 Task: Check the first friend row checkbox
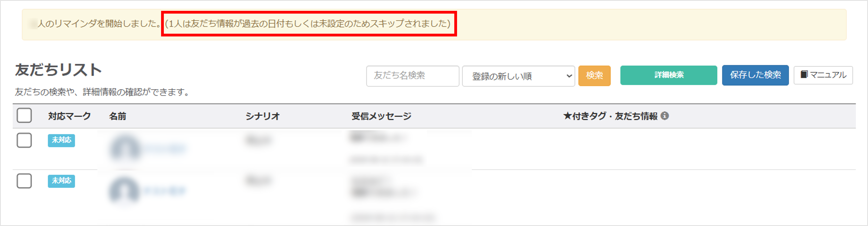tap(24, 140)
